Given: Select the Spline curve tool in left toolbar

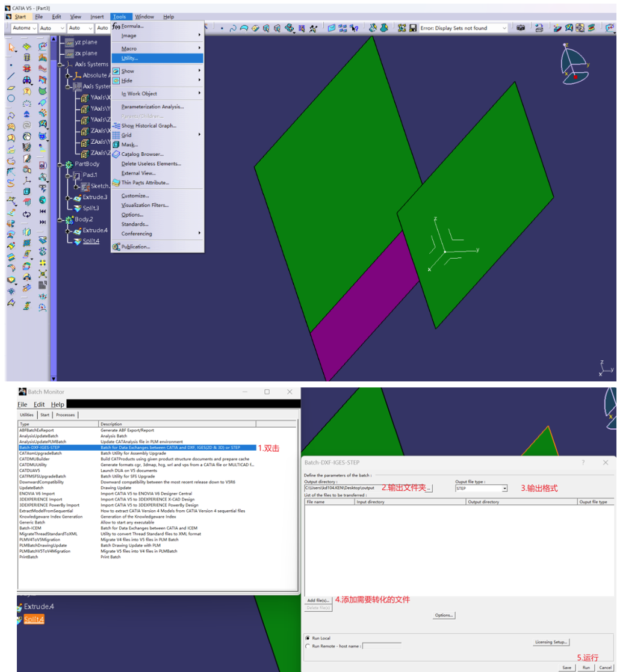Looking at the screenshot, I should 11,116.
